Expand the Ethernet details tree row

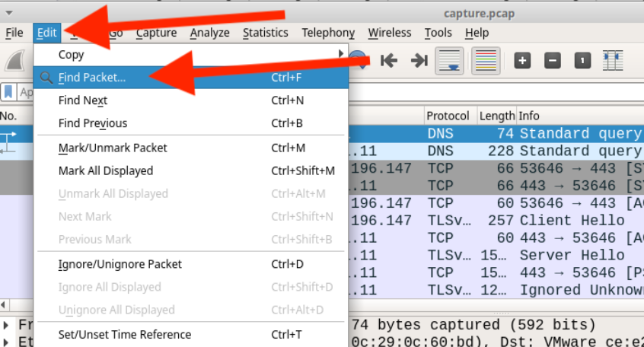[7, 340]
